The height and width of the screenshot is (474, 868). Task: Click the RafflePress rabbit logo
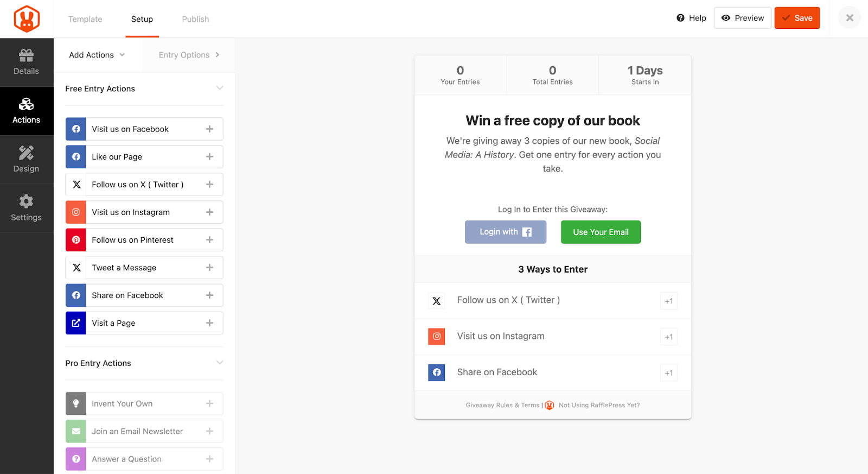pyautogui.click(x=27, y=19)
